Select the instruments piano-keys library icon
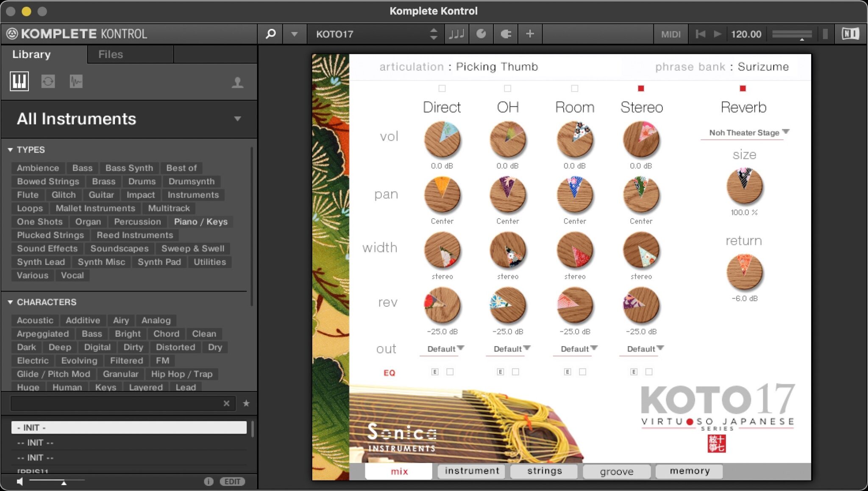The image size is (868, 491). (x=19, y=81)
